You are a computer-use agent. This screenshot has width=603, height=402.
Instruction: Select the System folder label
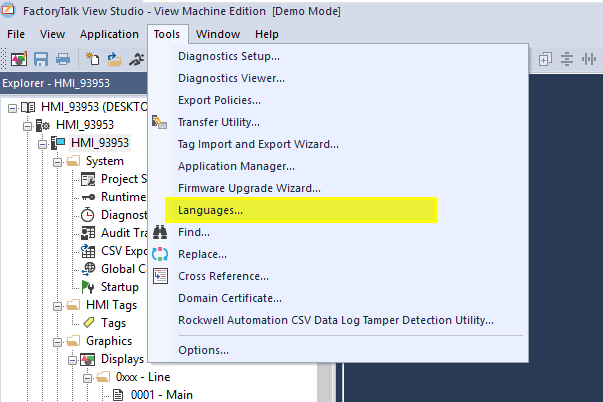point(105,161)
